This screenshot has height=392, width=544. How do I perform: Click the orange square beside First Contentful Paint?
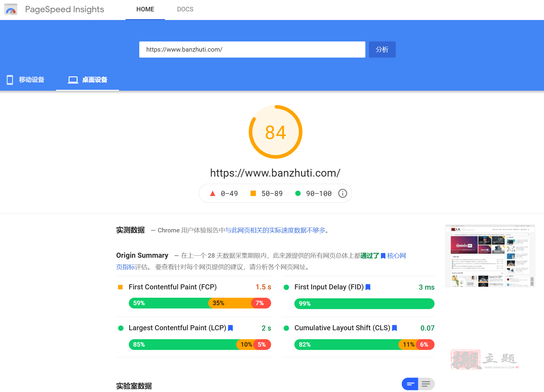pos(120,287)
